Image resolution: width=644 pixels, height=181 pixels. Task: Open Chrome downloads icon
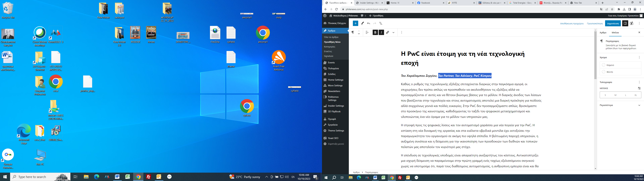pos(624,9)
